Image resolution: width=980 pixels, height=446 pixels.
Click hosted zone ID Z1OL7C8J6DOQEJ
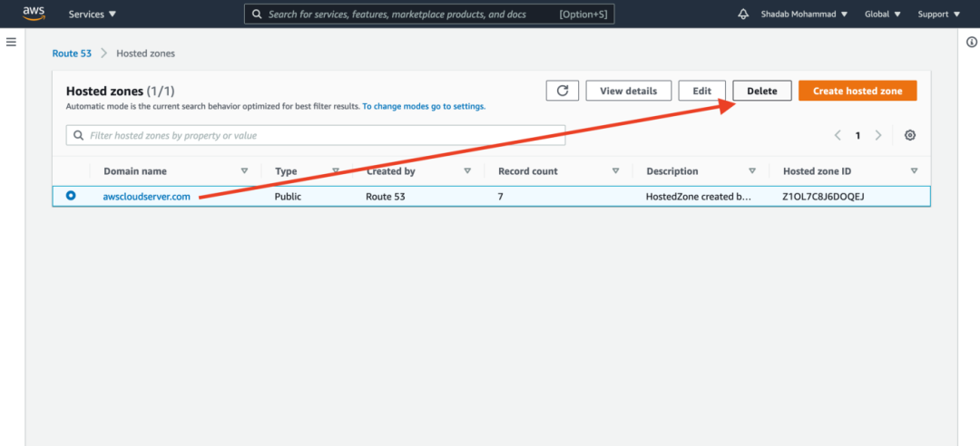[823, 196]
